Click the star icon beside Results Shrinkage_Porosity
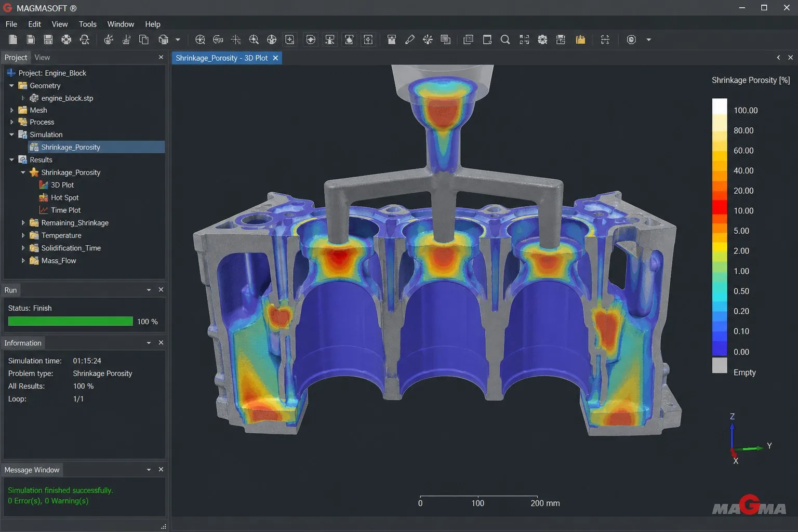The image size is (798, 532). click(34, 172)
